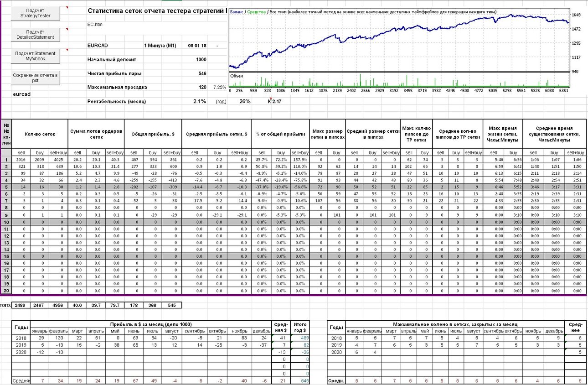The width and height of the screenshot is (588, 385).
Task: Click the Рентабельность (месяц) label
Action: click(x=117, y=101)
